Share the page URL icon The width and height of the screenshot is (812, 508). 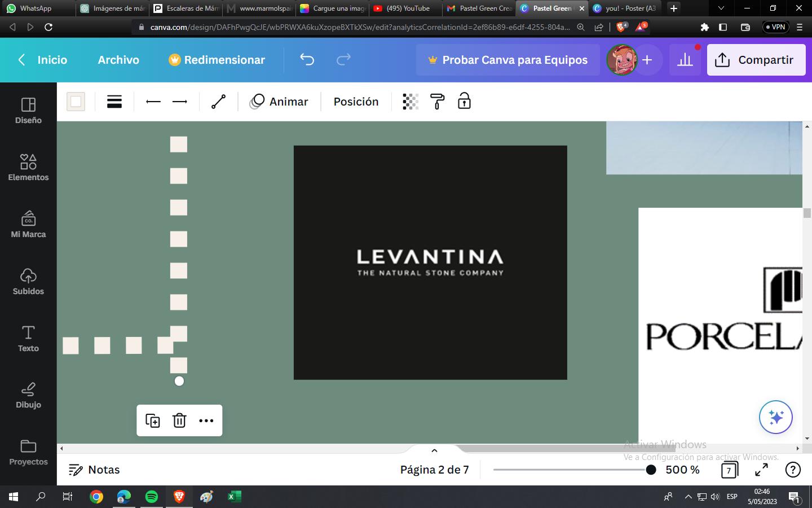tap(599, 27)
